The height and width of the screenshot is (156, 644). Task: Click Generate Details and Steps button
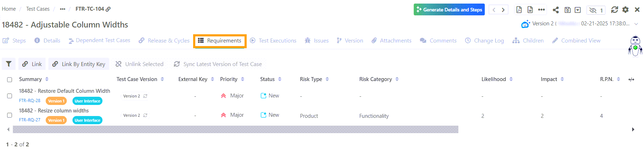coord(449,10)
